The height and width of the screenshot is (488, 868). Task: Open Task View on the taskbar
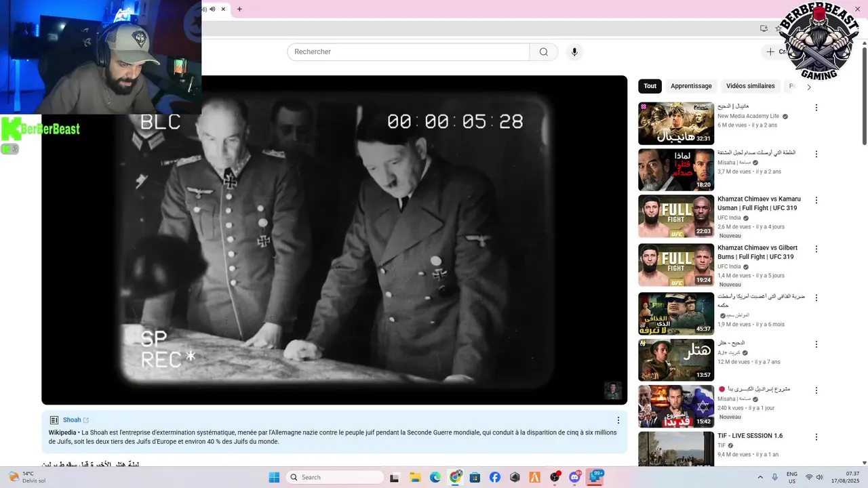click(x=394, y=477)
